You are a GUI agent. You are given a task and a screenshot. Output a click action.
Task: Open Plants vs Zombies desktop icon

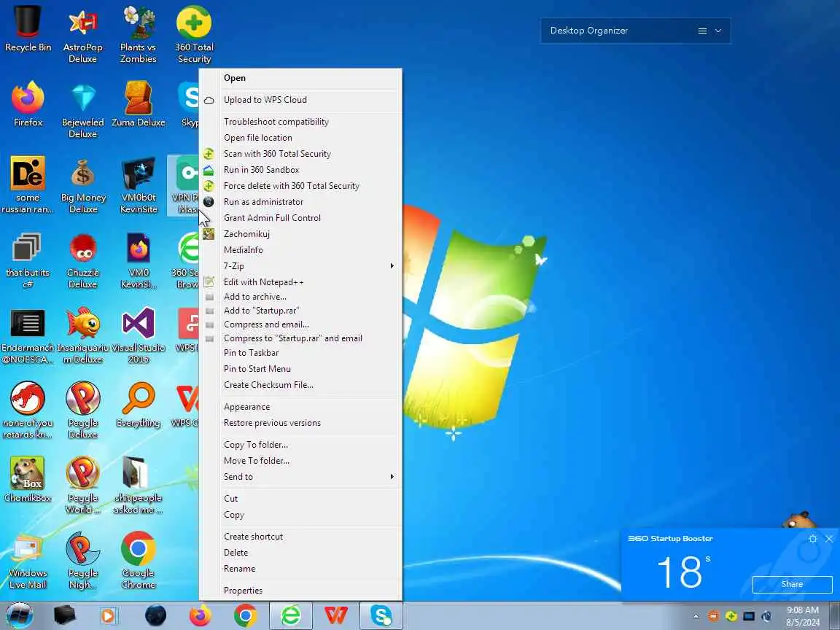pyautogui.click(x=139, y=35)
